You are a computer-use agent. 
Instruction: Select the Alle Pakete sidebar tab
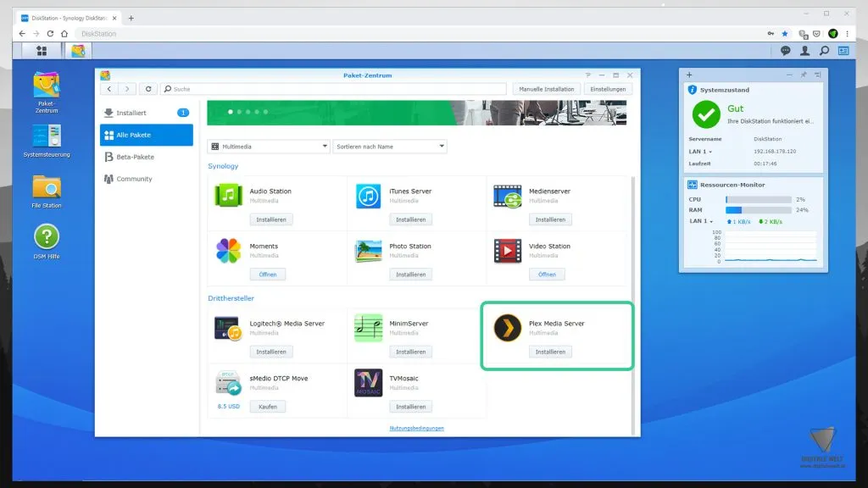click(x=146, y=135)
